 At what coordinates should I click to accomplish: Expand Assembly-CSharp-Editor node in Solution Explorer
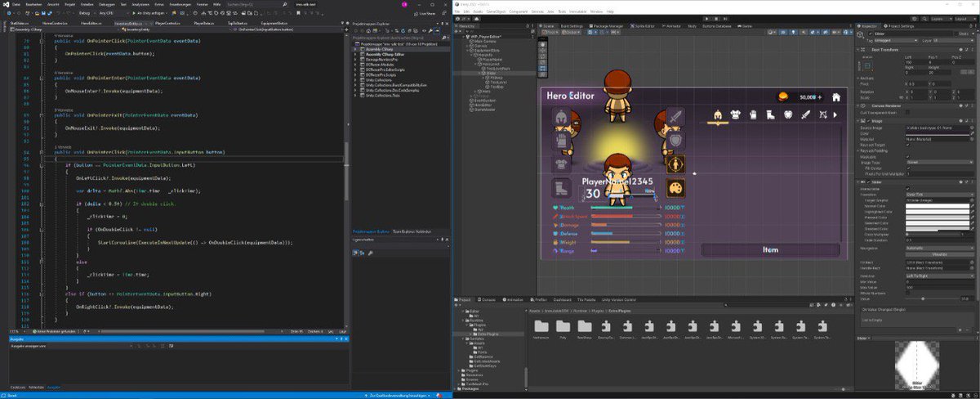354,54
